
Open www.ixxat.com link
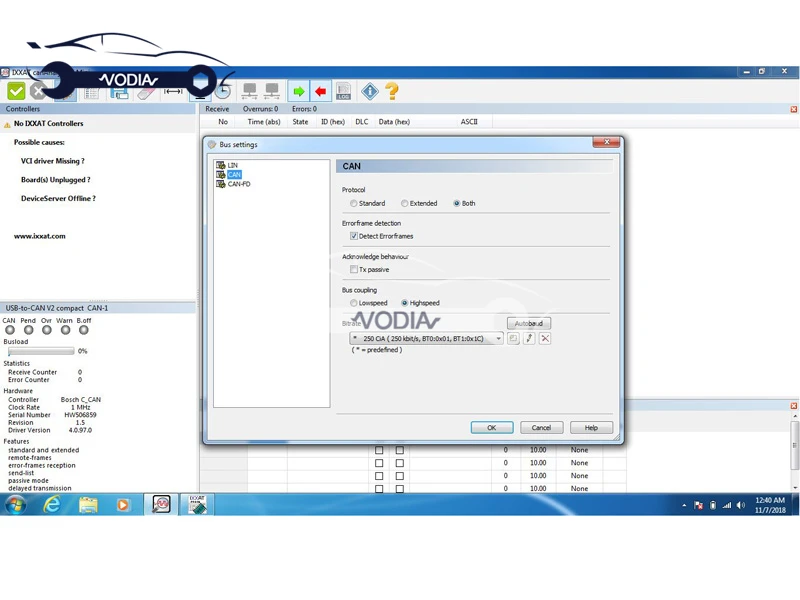click(x=39, y=236)
